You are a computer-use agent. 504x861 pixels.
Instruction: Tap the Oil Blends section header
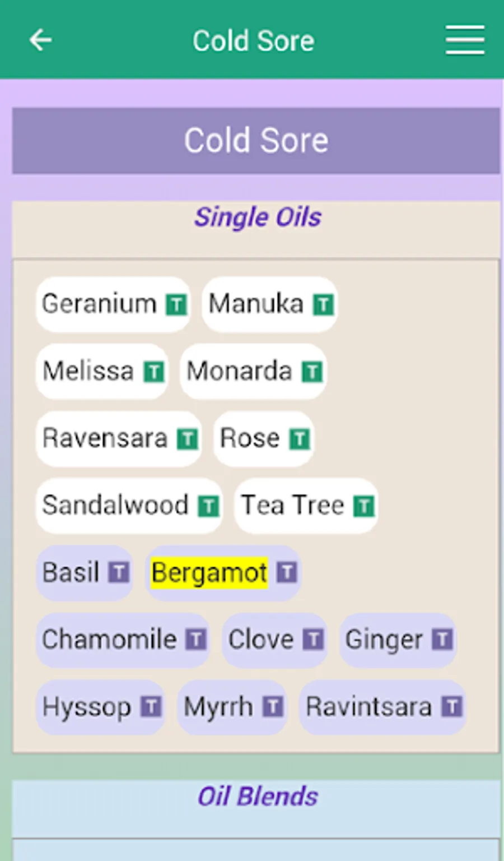[x=258, y=797]
